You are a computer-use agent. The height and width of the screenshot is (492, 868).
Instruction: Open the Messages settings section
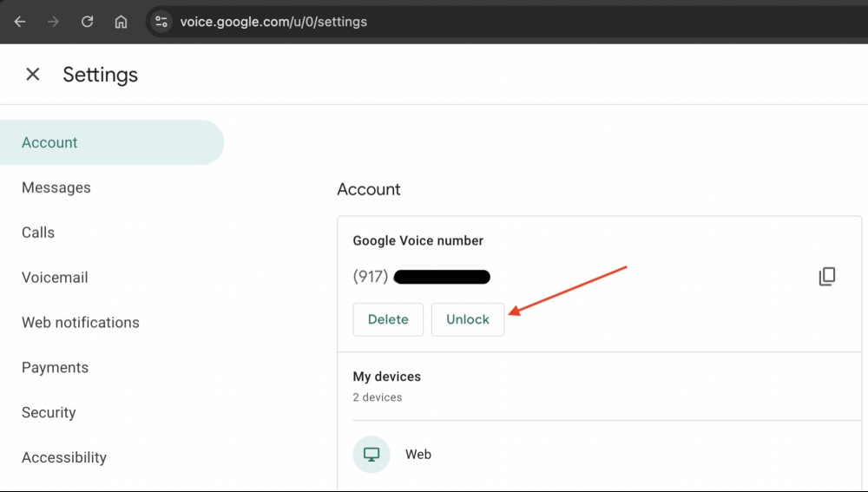56,187
